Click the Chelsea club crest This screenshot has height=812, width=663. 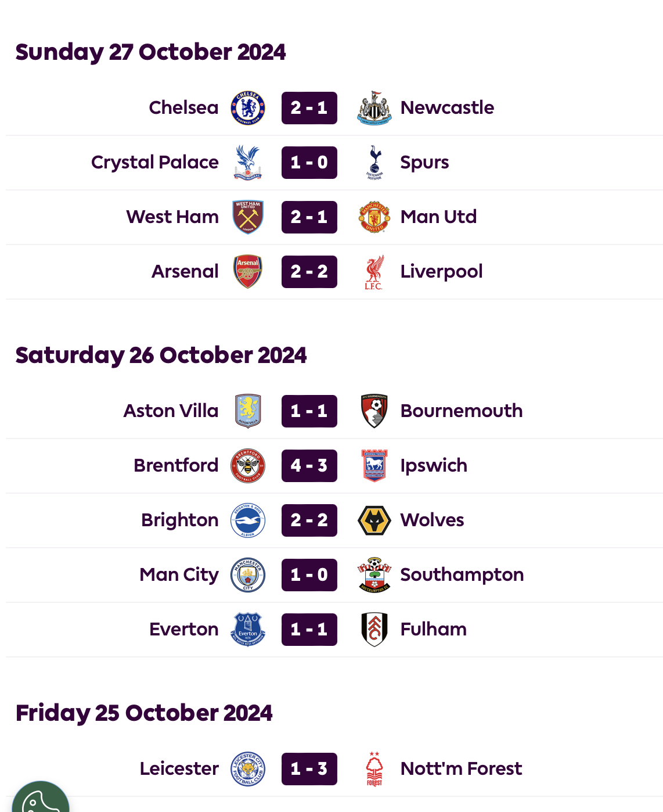click(248, 108)
